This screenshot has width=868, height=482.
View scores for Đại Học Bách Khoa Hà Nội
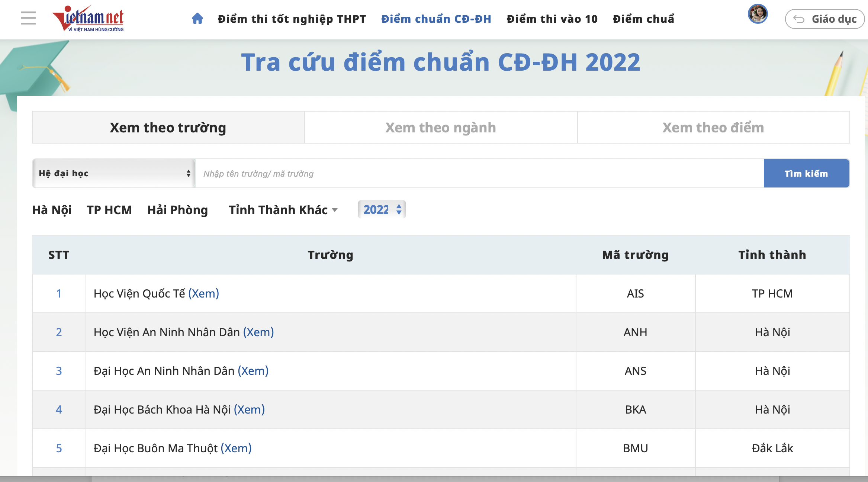(x=249, y=410)
